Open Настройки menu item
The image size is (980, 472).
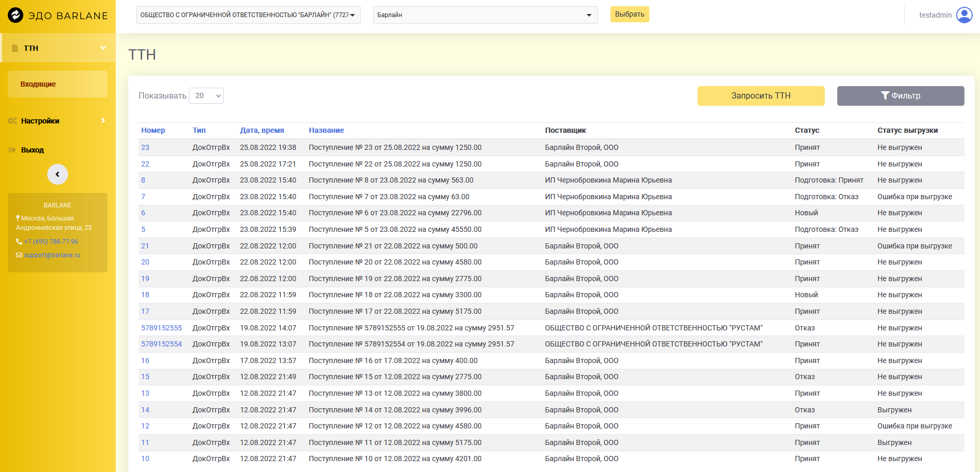tap(58, 121)
